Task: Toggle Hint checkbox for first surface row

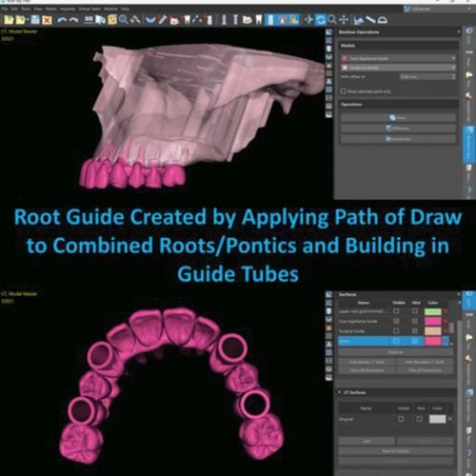Action: (x=415, y=311)
